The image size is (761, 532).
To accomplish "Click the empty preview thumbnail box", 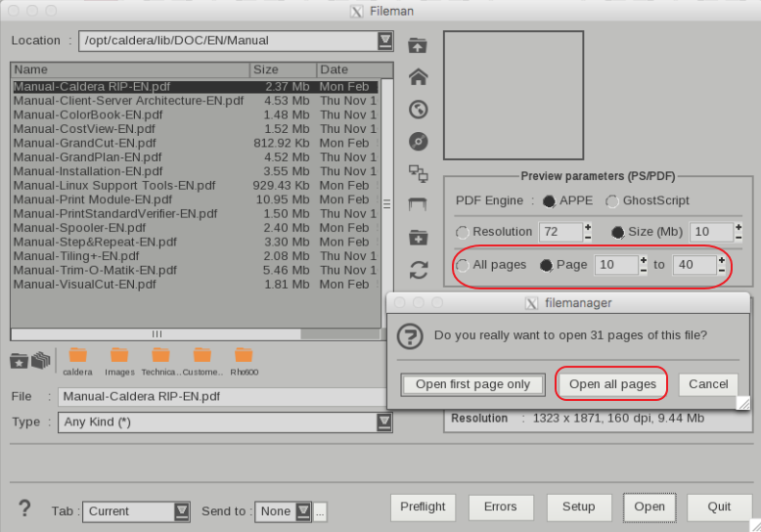I will pyautogui.click(x=514, y=95).
